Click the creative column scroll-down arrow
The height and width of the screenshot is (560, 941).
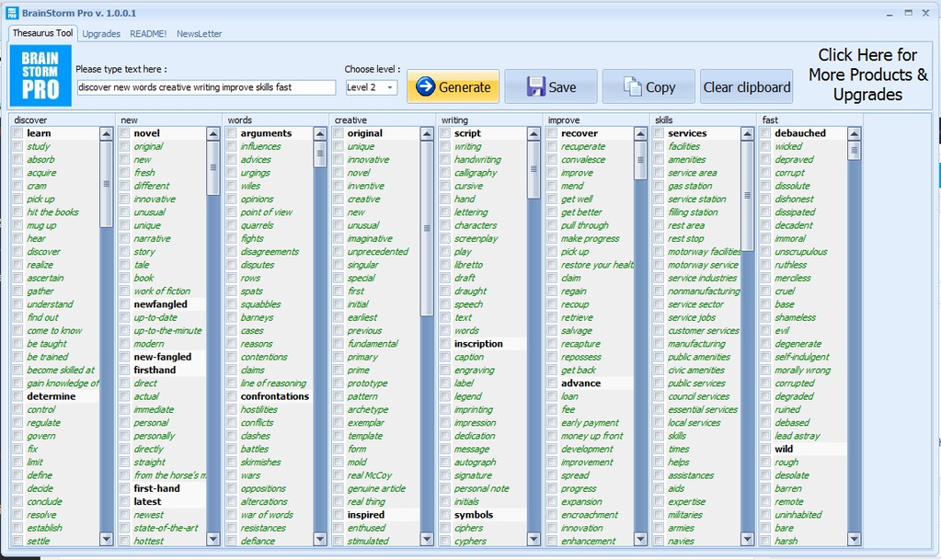(427, 539)
